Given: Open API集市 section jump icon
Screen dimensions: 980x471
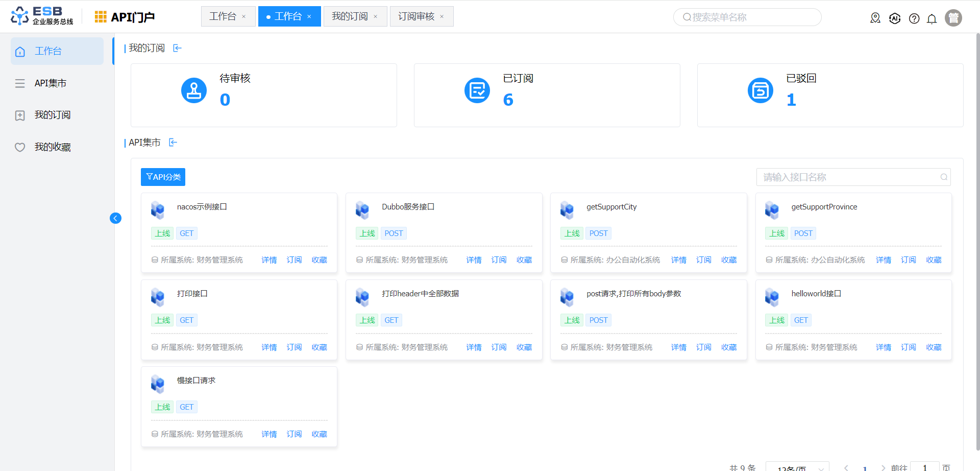Looking at the screenshot, I should coord(173,143).
